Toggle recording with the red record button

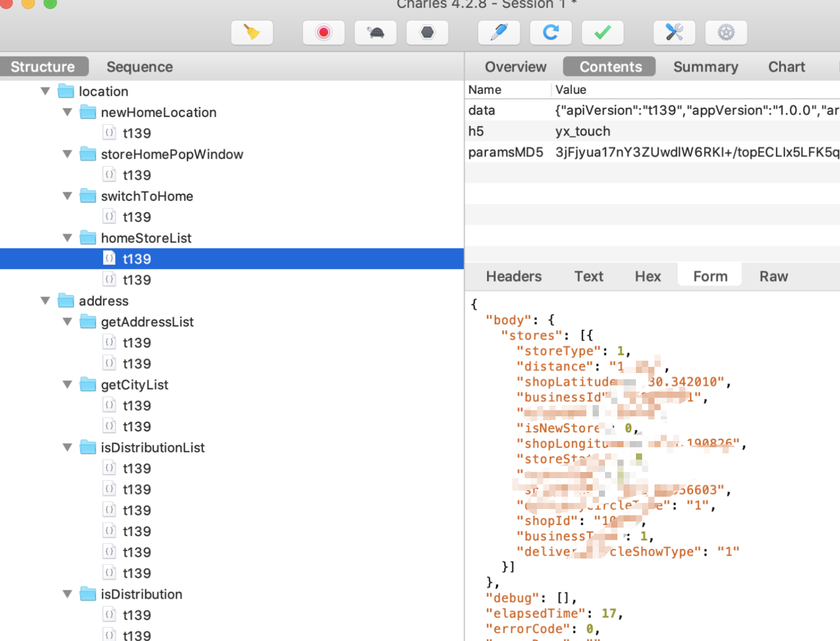tap(324, 32)
